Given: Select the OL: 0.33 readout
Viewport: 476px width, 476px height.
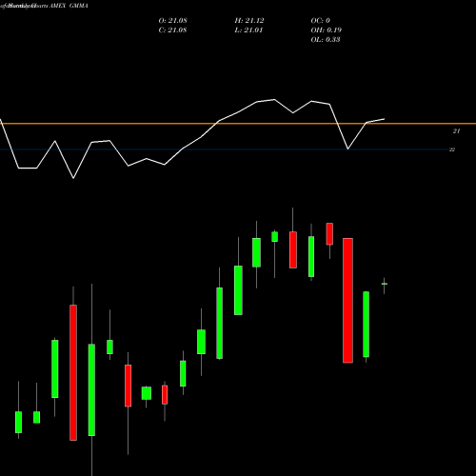Looking at the screenshot, I should (326, 40).
